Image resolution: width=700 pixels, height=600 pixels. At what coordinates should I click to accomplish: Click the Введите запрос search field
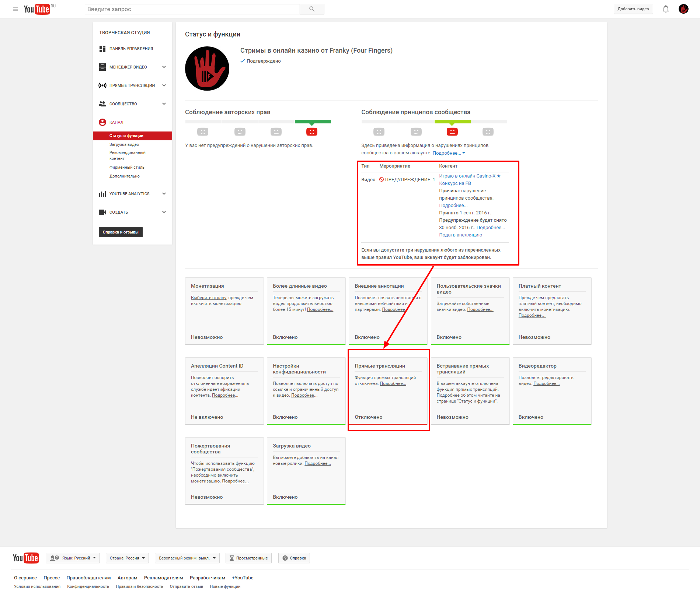(x=192, y=9)
